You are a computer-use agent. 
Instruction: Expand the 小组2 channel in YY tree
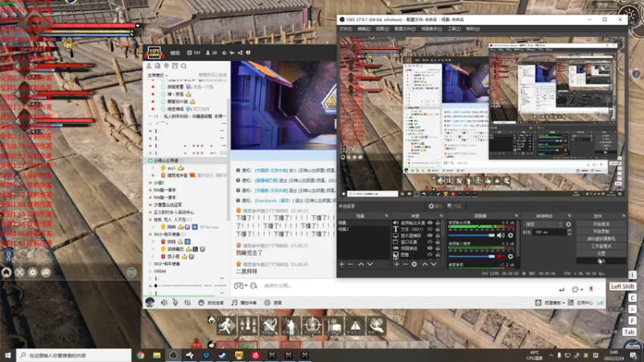pyautogui.click(x=151, y=183)
